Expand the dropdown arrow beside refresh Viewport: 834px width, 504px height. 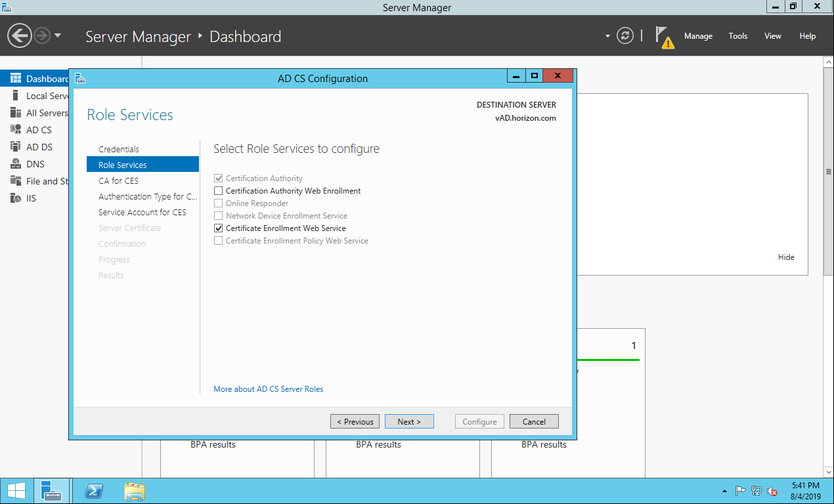pos(607,36)
